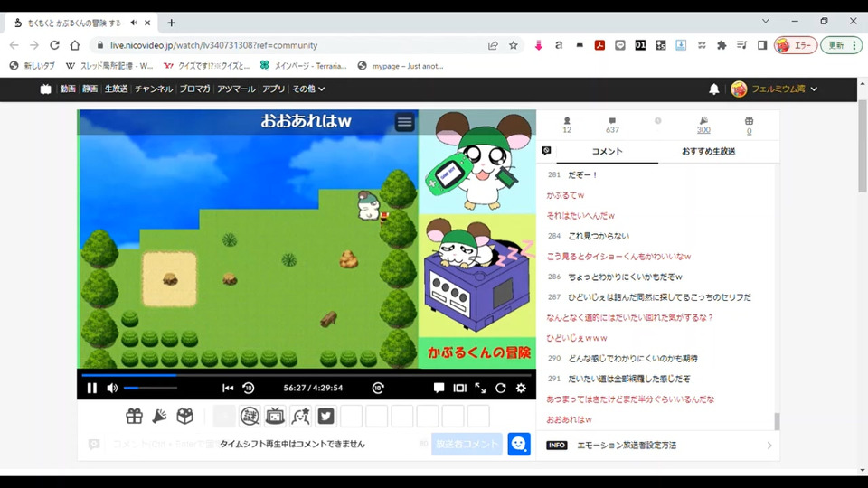
Task: Select the person with star stamp icon
Action: [300, 416]
